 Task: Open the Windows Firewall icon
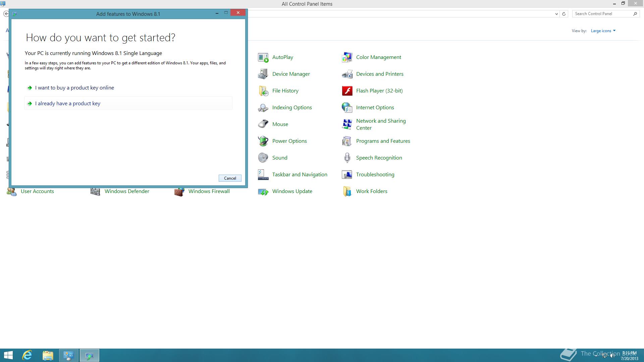click(179, 192)
